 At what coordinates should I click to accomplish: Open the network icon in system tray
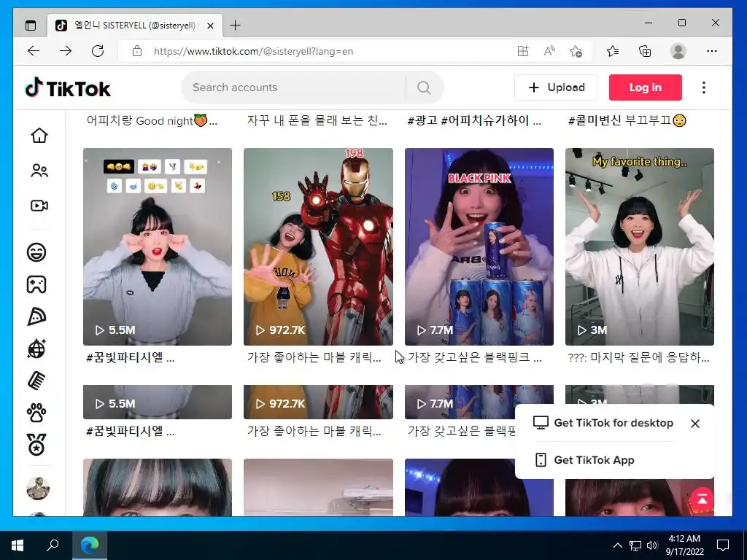(x=635, y=545)
